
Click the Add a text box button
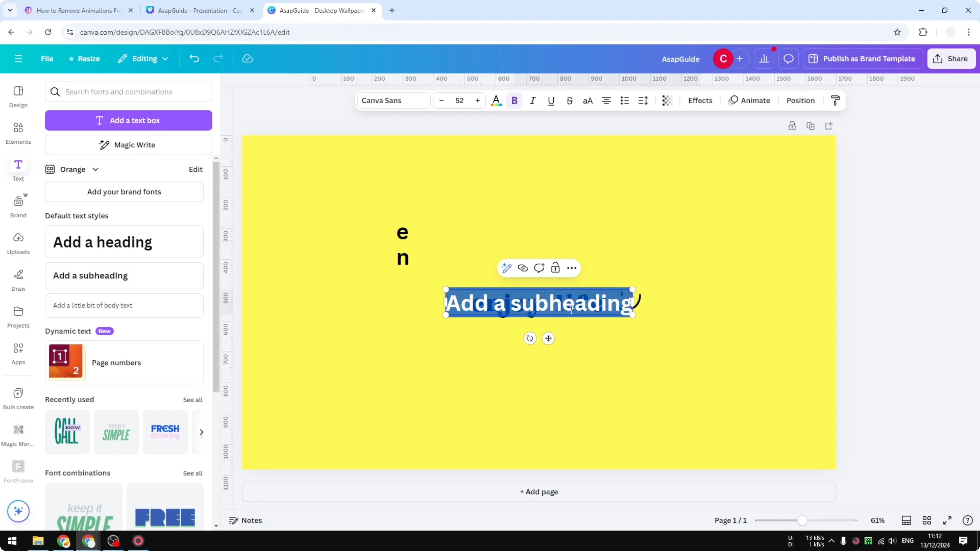[x=129, y=120]
